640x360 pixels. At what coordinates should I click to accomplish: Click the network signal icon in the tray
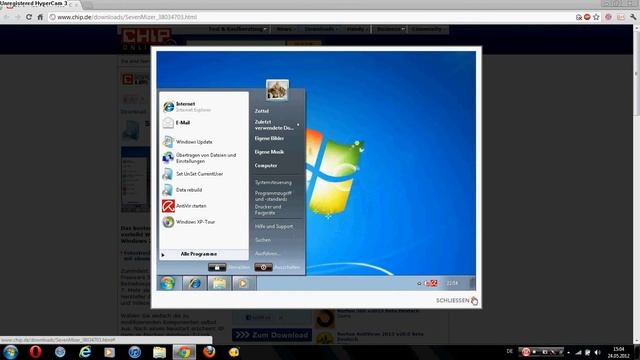[x=578, y=352]
